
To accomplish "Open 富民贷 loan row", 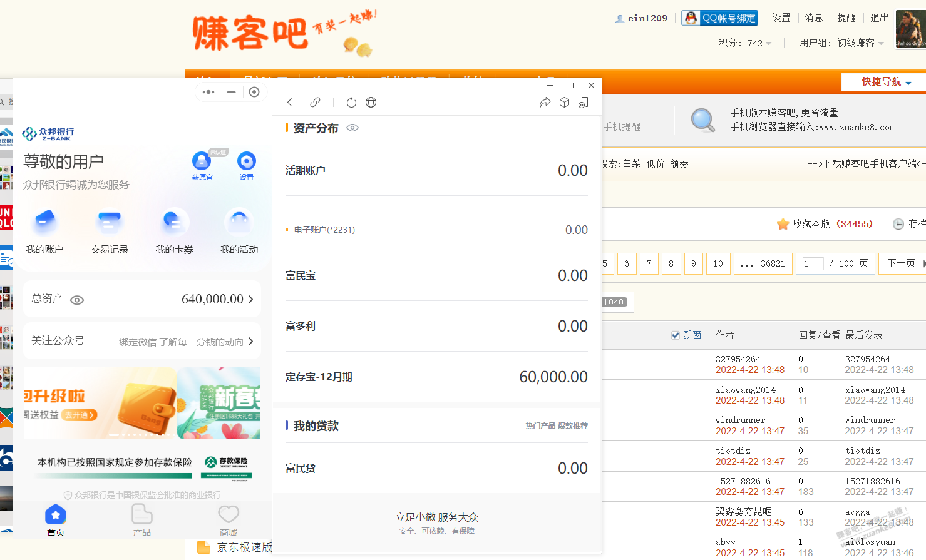I will [x=436, y=468].
